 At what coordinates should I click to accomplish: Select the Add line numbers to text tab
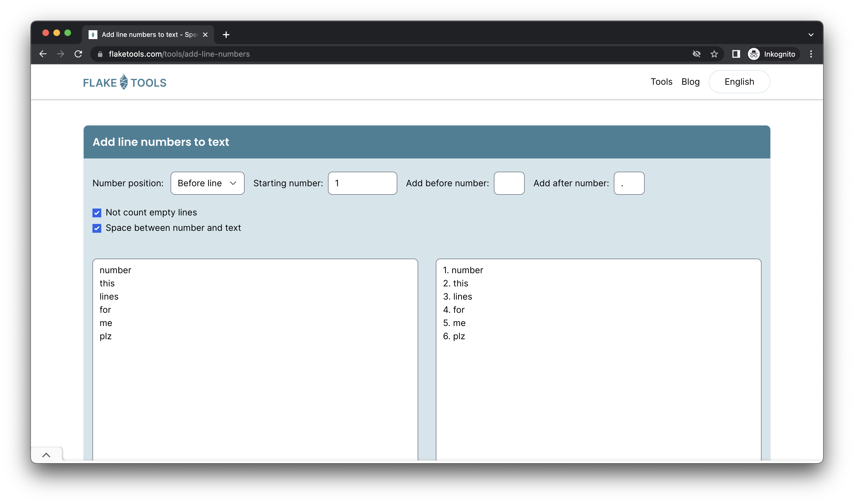point(148,35)
